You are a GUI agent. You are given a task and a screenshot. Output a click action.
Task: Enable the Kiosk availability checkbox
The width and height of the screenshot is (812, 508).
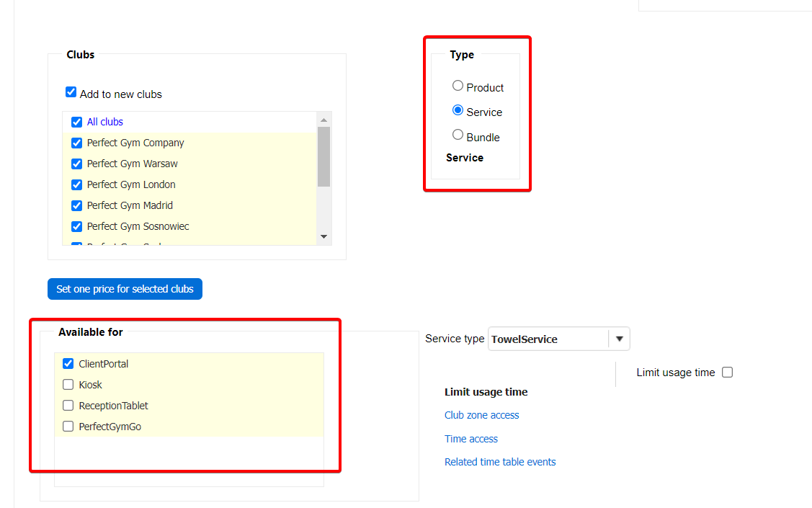click(x=68, y=385)
